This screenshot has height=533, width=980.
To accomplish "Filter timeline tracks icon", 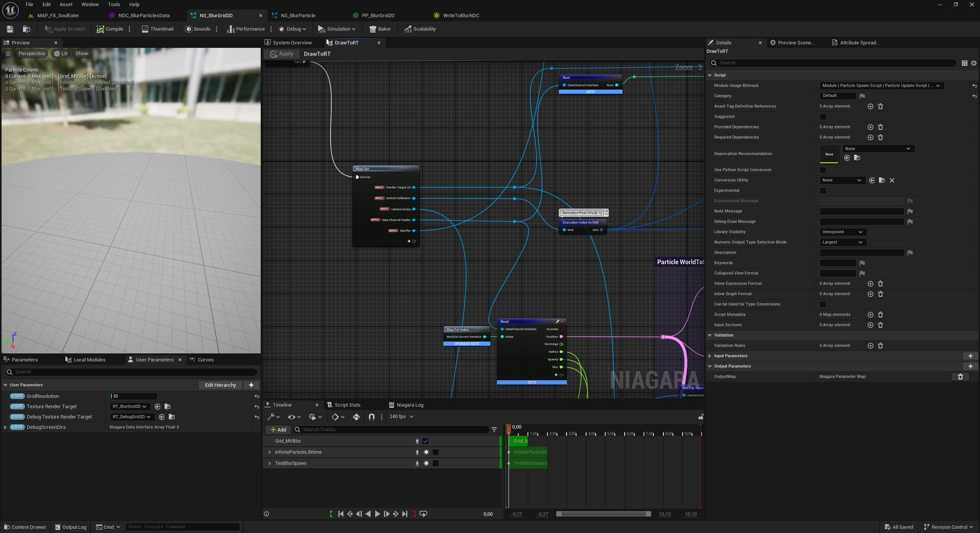I will pyautogui.click(x=494, y=430).
